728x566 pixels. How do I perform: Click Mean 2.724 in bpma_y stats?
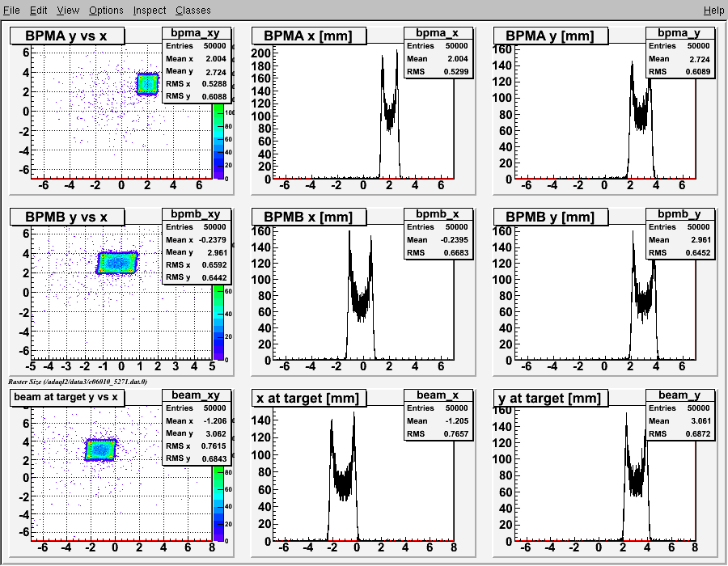coord(679,59)
